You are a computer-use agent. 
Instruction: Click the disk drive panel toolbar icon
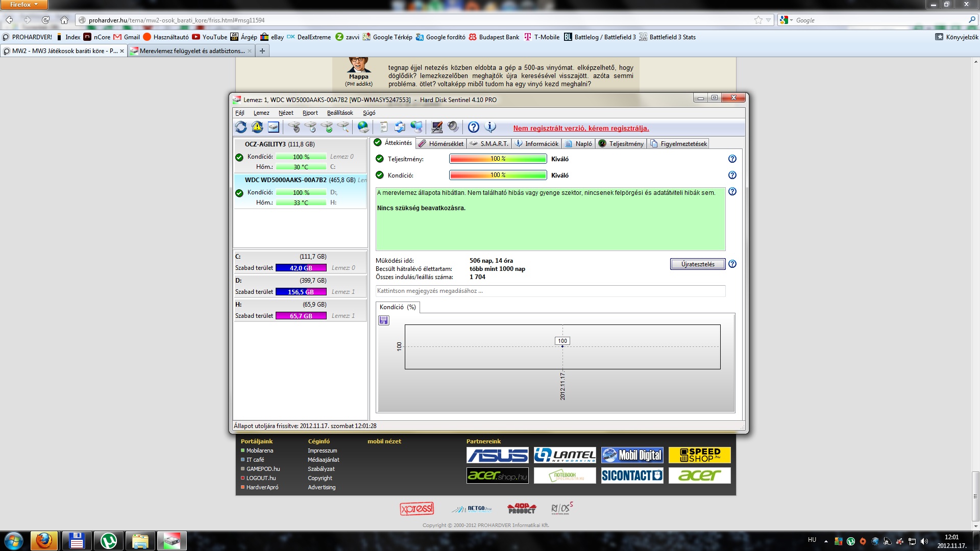pos(274,127)
